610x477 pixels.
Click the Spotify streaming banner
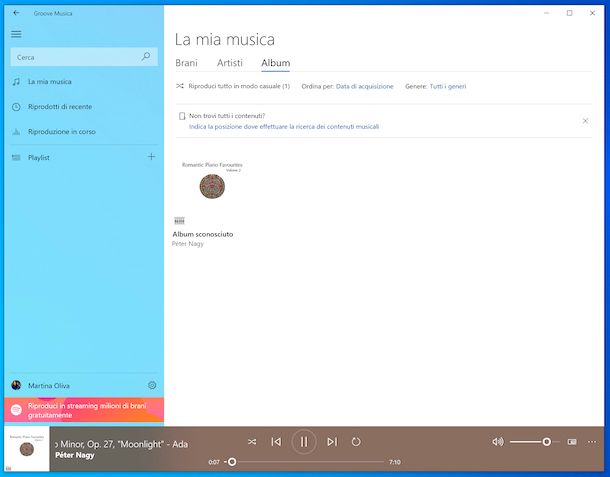[x=84, y=410]
